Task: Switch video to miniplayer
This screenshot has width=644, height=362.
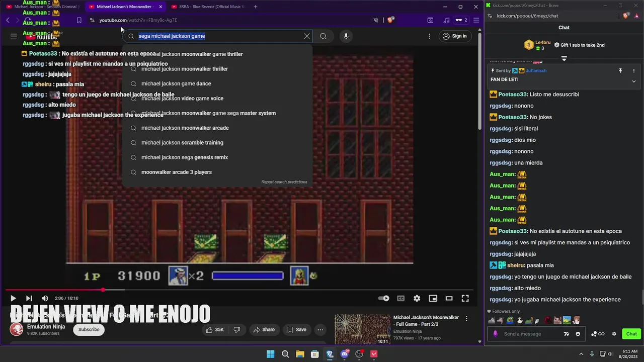Action: [x=433, y=298]
